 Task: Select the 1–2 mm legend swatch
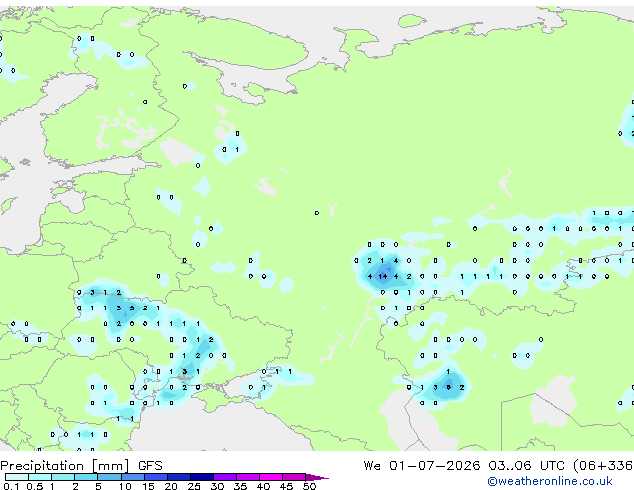[63, 477]
